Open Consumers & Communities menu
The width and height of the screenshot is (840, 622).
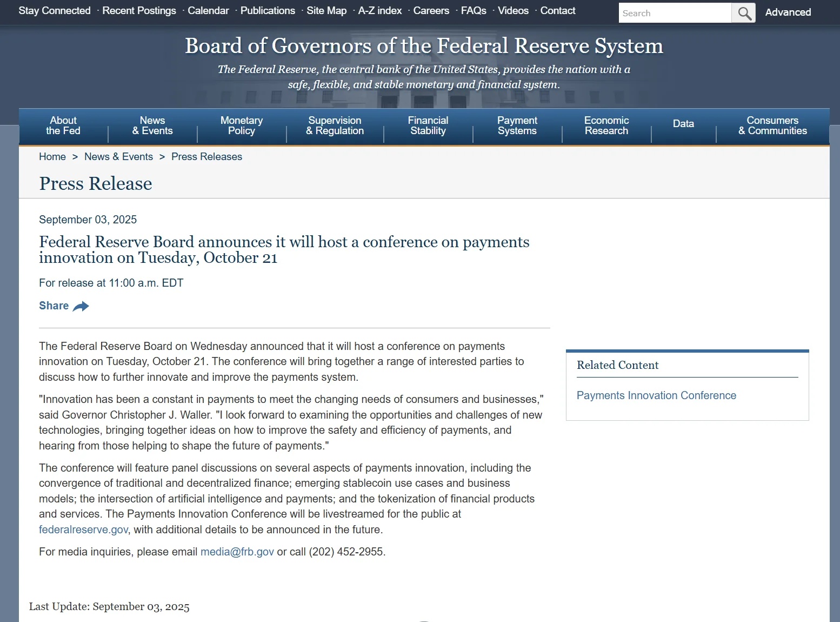pos(772,125)
